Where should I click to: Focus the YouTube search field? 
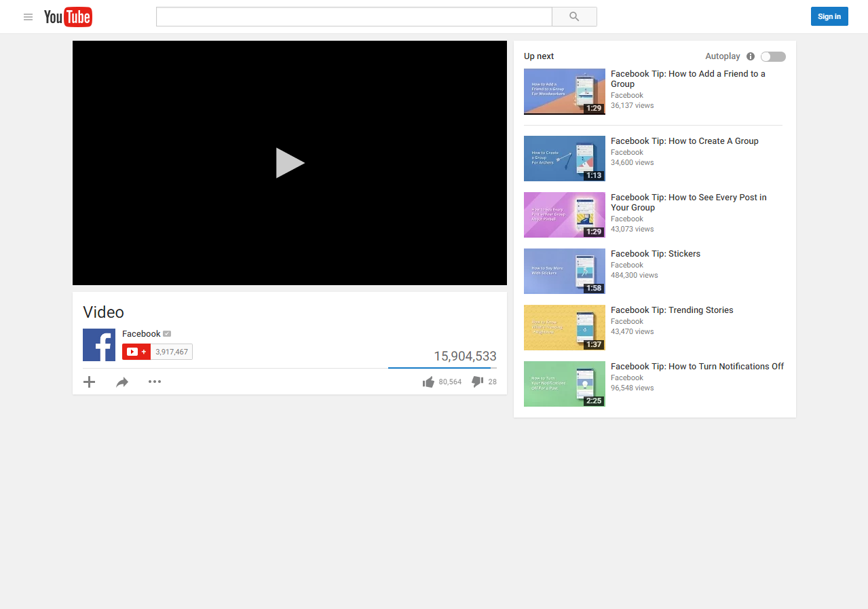point(354,17)
